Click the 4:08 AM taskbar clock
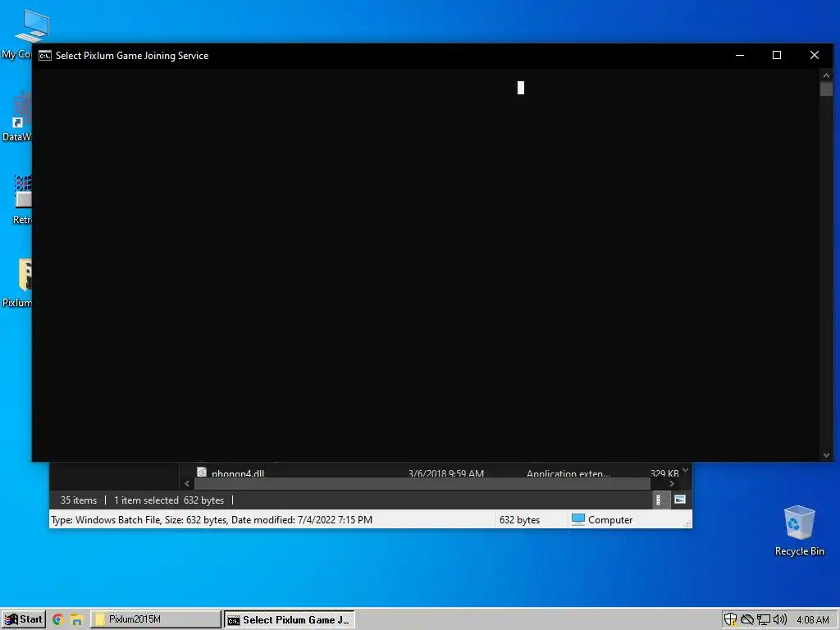Viewport: 840px width, 630px height. (813, 620)
